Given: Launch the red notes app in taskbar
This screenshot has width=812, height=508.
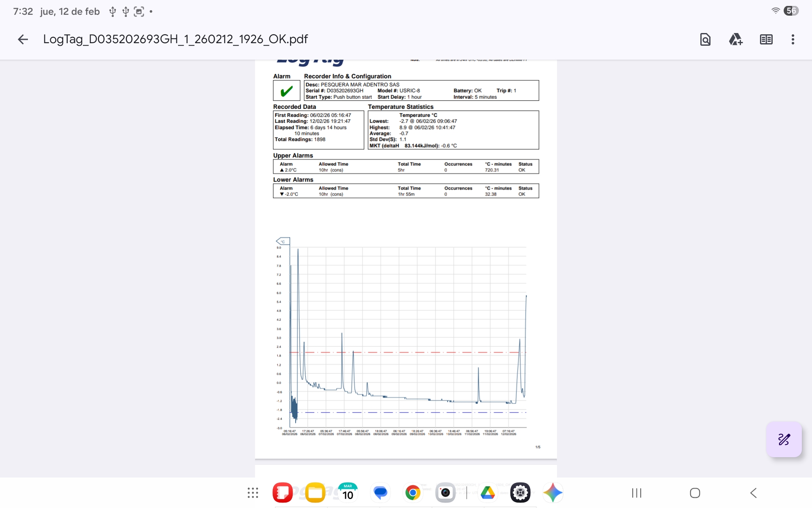Looking at the screenshot, I should 283,493.
